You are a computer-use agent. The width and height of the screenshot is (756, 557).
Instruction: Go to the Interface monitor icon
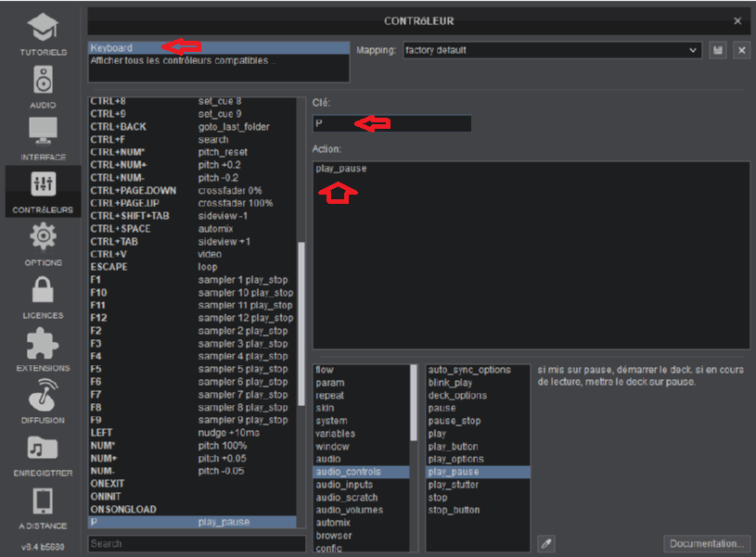[x=43, y=133]
